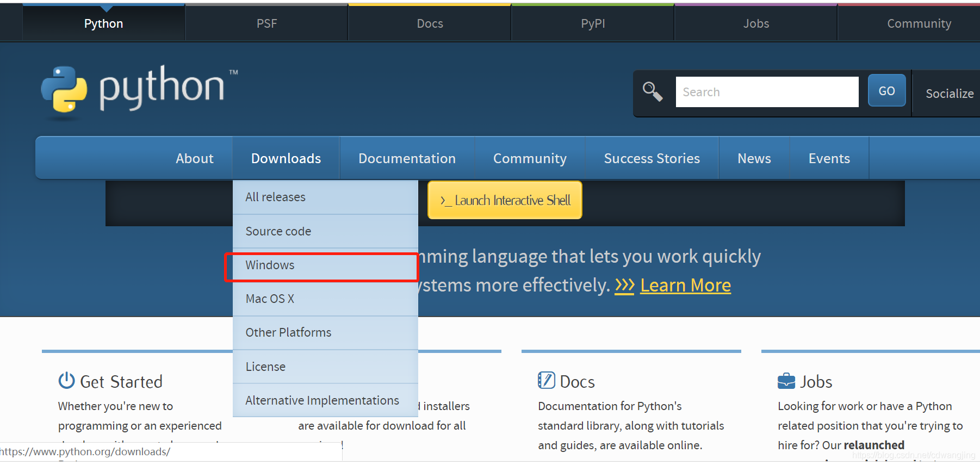This screenshot has height=465, width=980.
Task: Click the Docs notepad icon
Action: click(x=546, y=380)
